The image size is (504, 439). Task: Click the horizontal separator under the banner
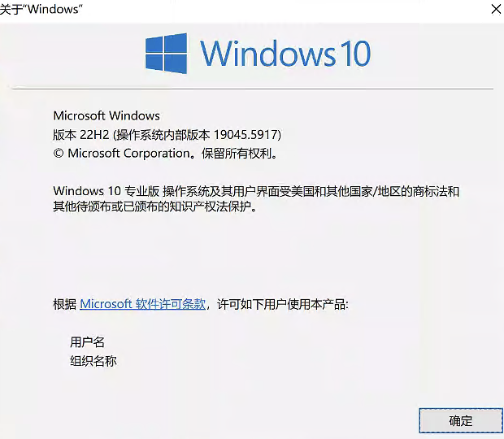point(253,89)
